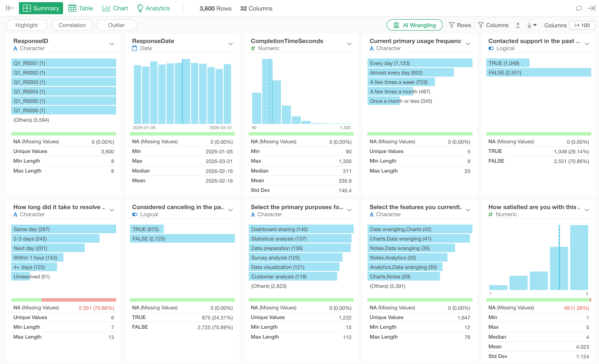Toggle the Correlation mode button
Viewport: 599px width, 364px height.
click(x=72, y=25)
